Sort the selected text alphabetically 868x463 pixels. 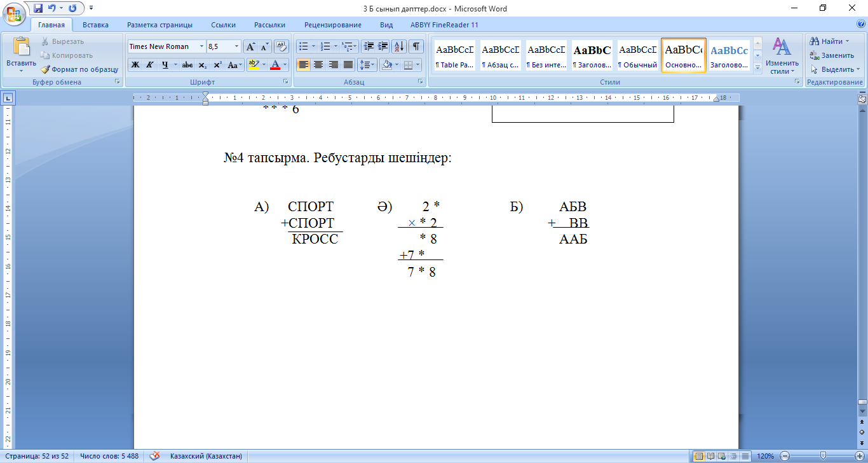400,46
